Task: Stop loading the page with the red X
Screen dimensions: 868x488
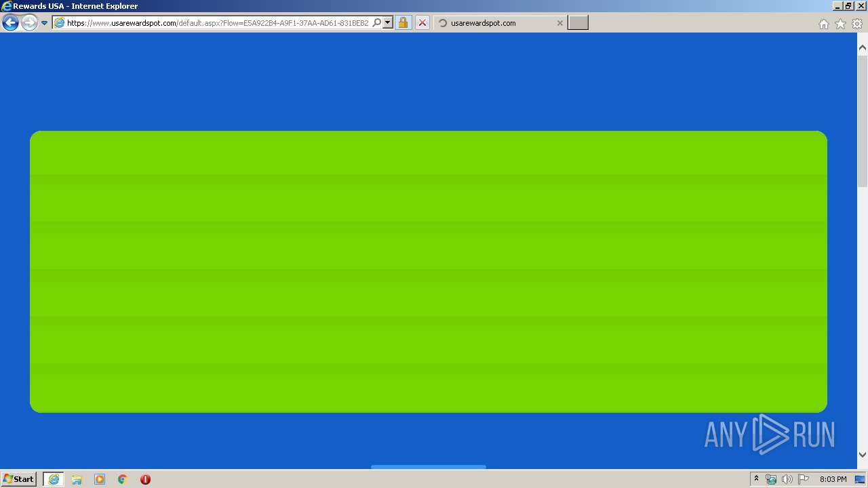Action: (x=422, y=23)
